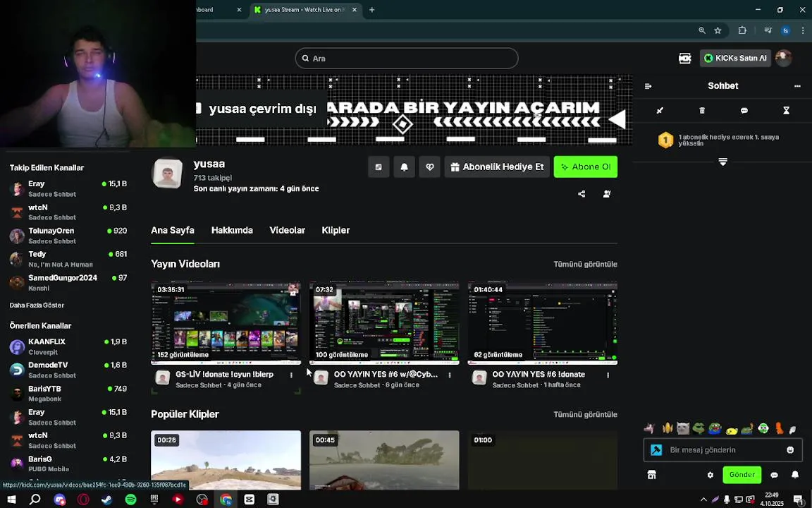The width and height of the screenshot is (812, 508).
Task: Insert the green clown emote
Action: click(x=763, y=428)
